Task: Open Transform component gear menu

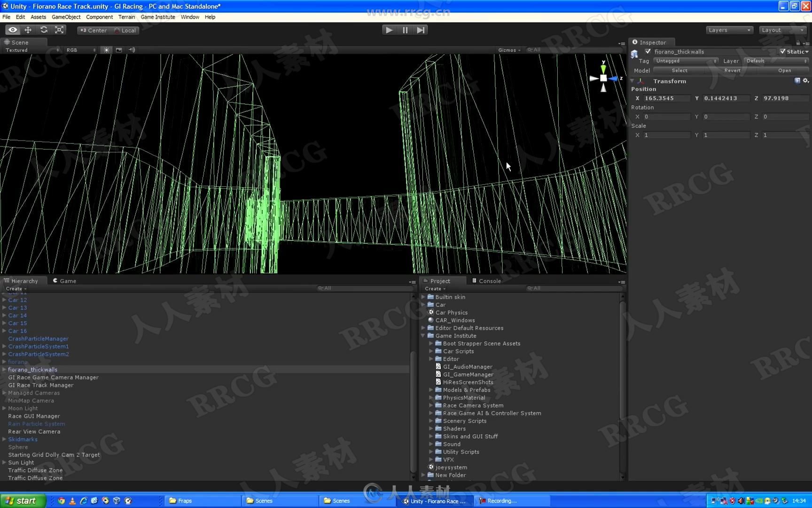Action: click(x=806, y=81)
